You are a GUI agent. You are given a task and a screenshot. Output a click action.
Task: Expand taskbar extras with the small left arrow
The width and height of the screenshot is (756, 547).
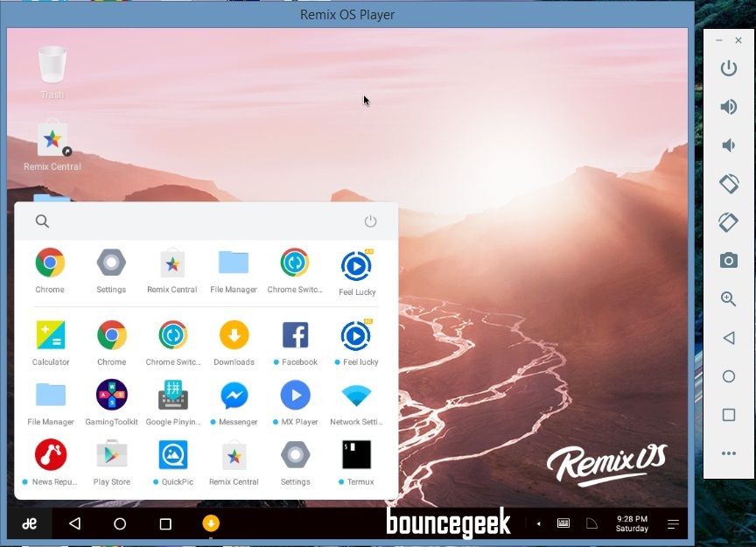coord(537,522)
